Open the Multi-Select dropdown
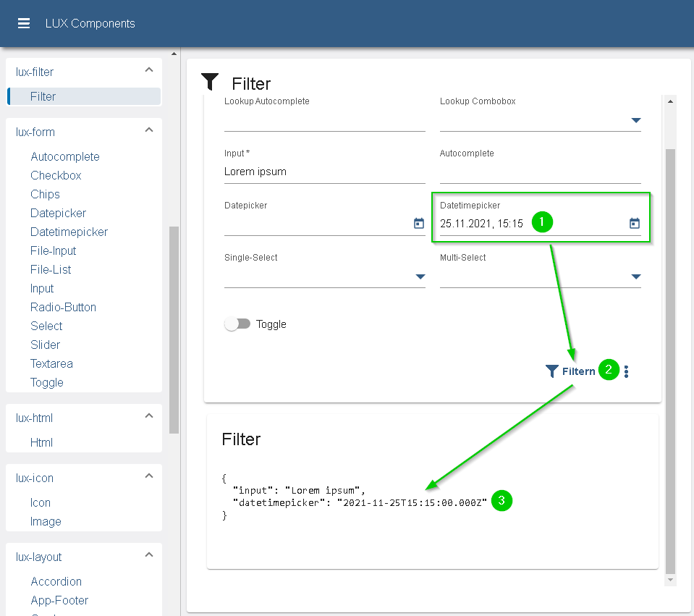Screen dimensions: 694x616 (x=636, y=277)
